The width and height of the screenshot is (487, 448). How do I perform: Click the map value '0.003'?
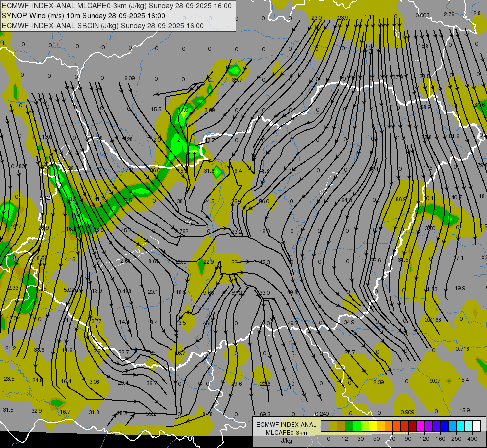click(422, 15)
